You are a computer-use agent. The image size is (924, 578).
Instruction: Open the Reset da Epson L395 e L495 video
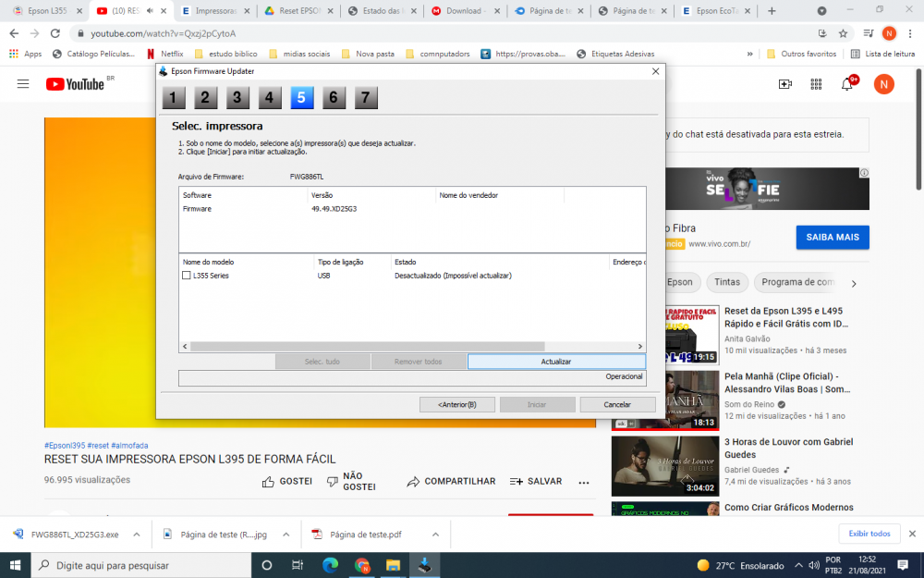(x=786, y=317)
